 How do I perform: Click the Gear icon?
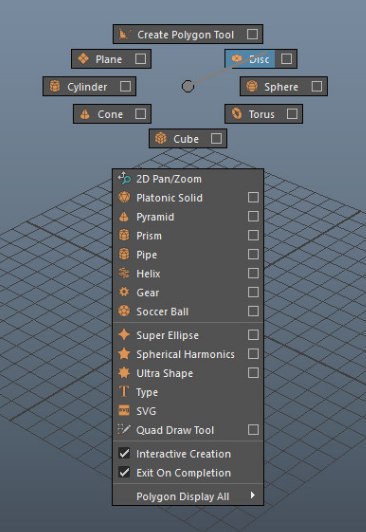click(x=124, y=292)
